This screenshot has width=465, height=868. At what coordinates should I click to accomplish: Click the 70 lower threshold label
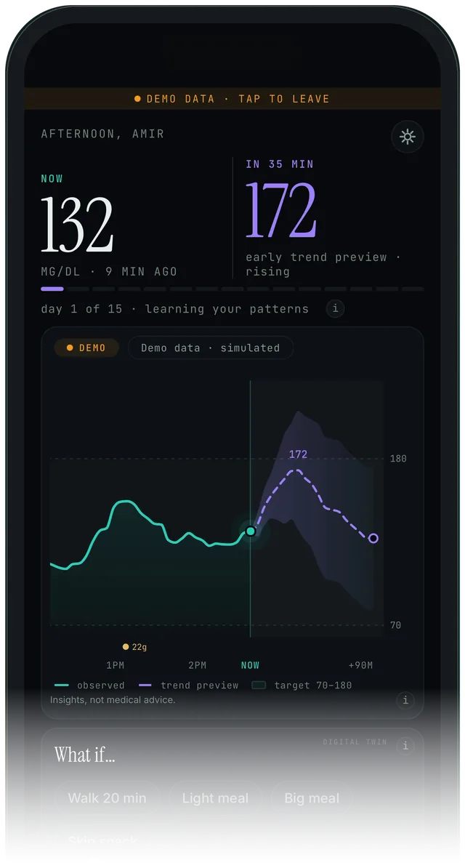tap(395, 625)
